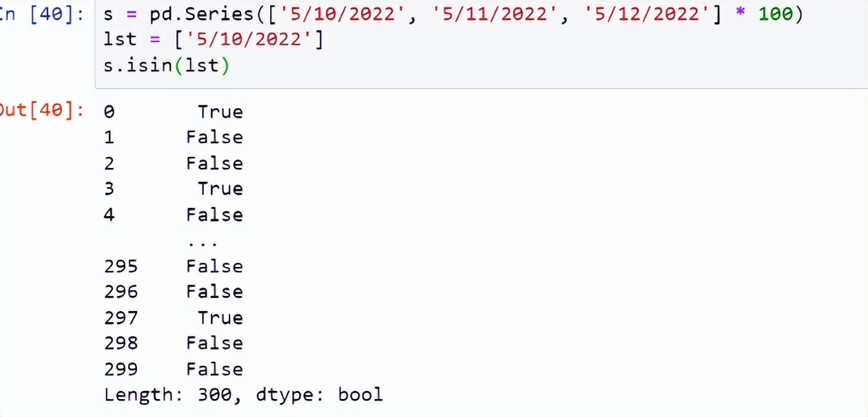Screen dimensions: 868x417
Task: Click the output row with index 298
Action: click(x=174, y=343)
